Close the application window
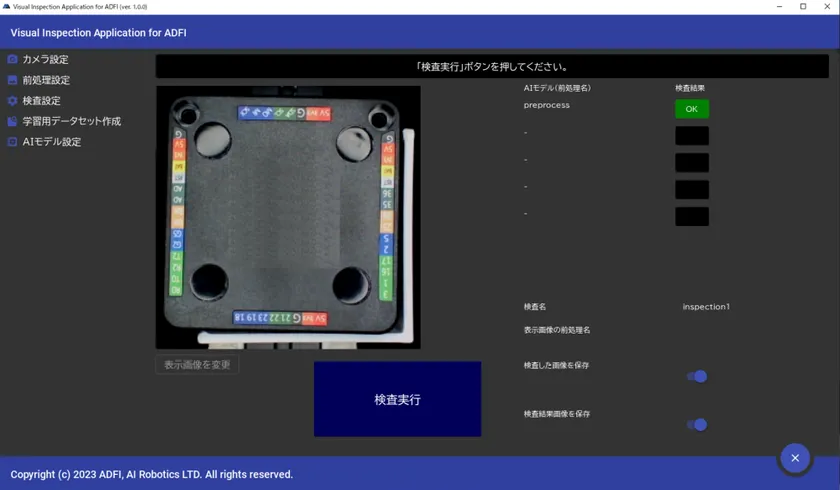Viewport: 840px width, 490px height. (x=827, y=6)
